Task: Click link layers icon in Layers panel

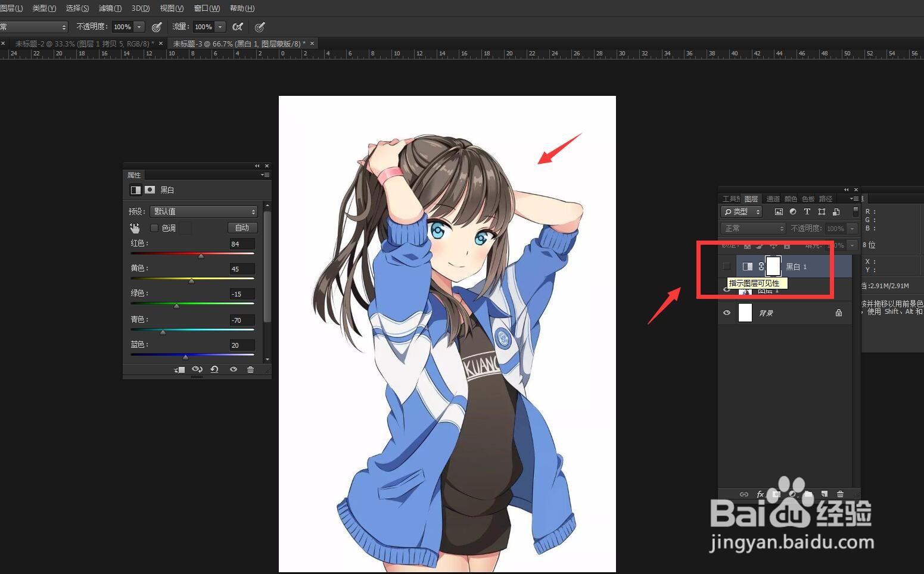Action: (x=744, y=494)
